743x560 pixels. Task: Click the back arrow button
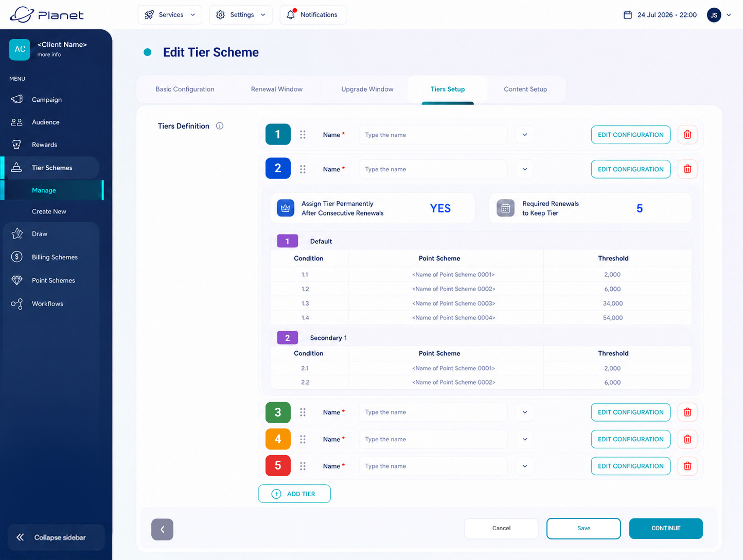[x=162, y=529]
